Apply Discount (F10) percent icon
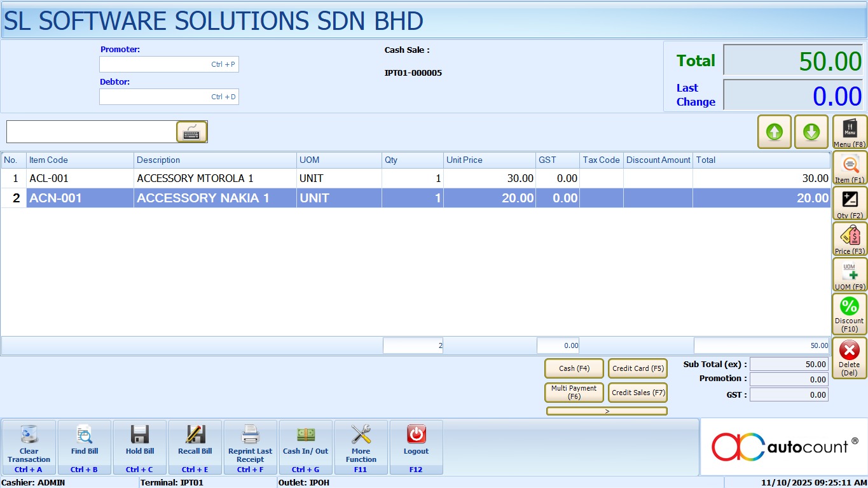The image size is (868, 488). tap(850, 313)
